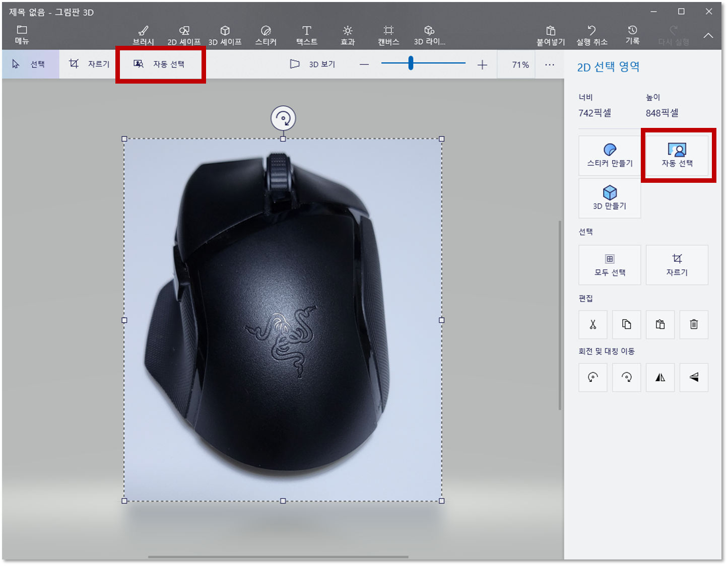
Task: Click 자르기 crop in the toolbar
Action: tap(89, 64)
